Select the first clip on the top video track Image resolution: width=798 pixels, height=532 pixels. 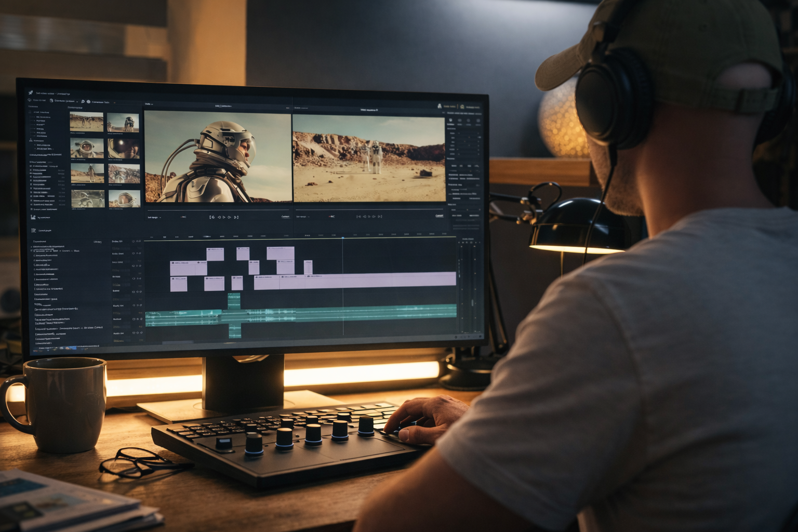pos(215,254)
